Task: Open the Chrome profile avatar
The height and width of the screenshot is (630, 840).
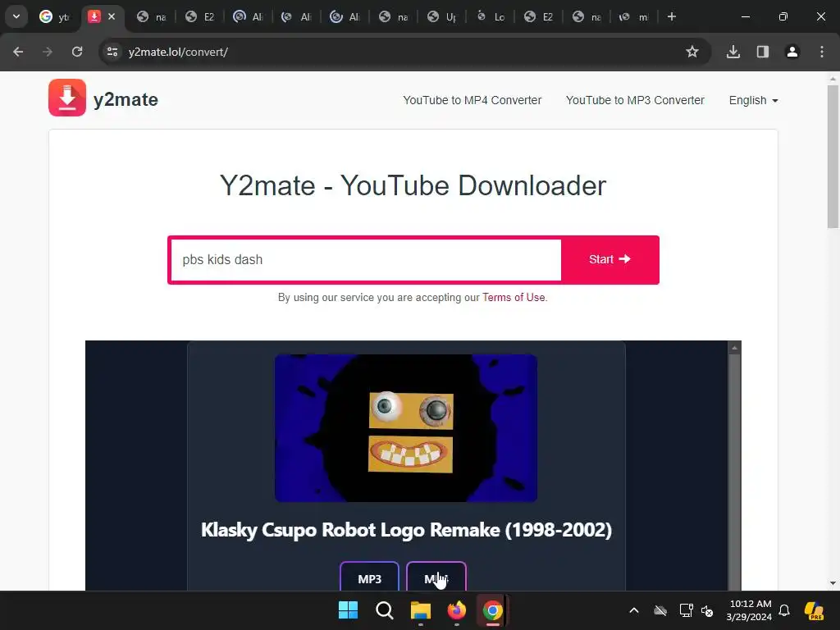Action: [792, 52]
